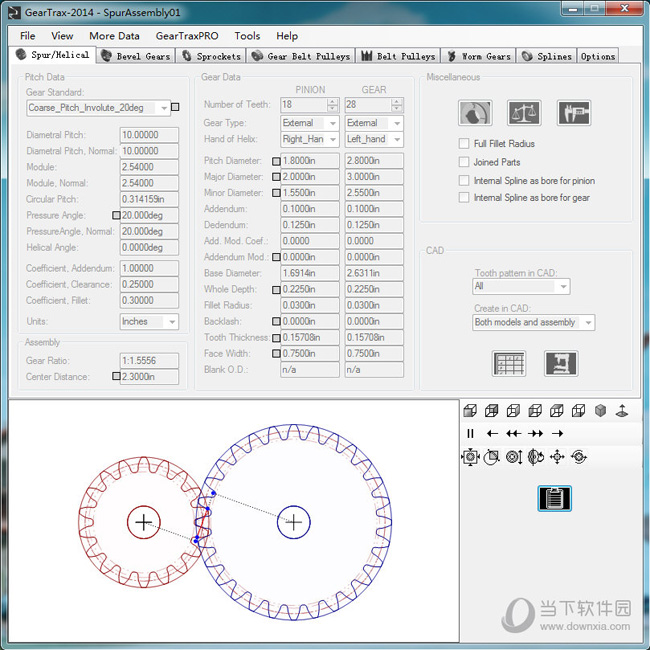Click the clipboard icon below view tools
The width and height of the screenshot is (650, 650).
(554, 498)
